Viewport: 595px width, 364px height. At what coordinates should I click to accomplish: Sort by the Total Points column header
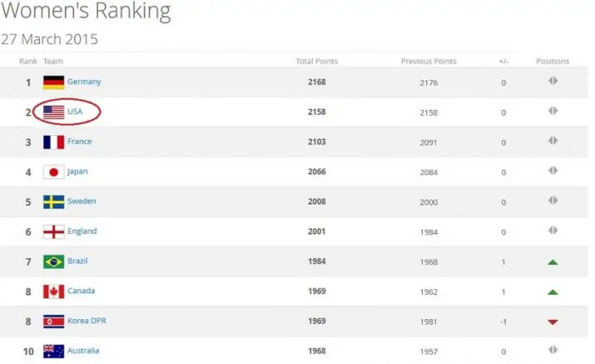[316, 62]
